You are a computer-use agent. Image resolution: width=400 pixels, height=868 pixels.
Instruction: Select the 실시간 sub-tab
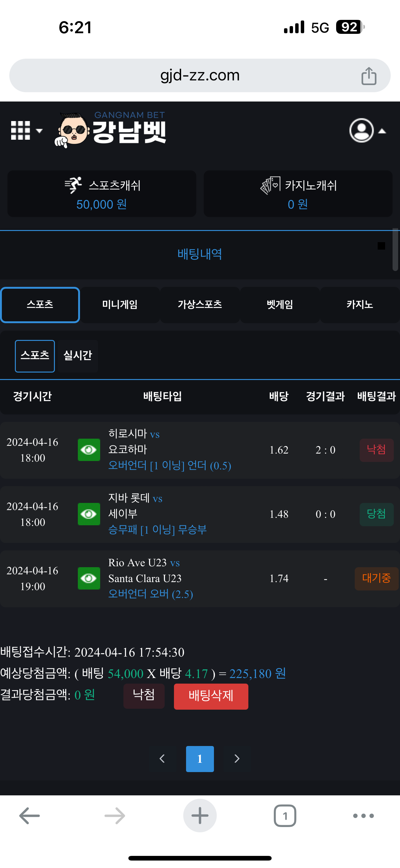coord(78,355)
